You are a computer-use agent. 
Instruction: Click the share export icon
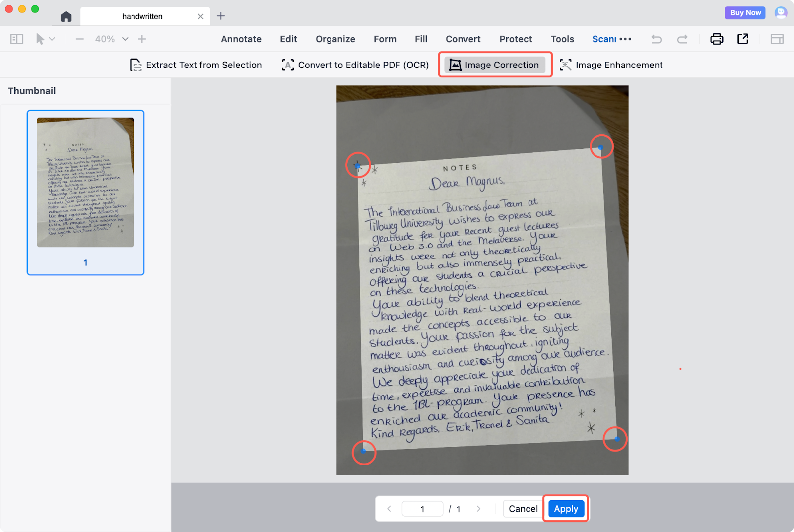[x=742, y=39]
